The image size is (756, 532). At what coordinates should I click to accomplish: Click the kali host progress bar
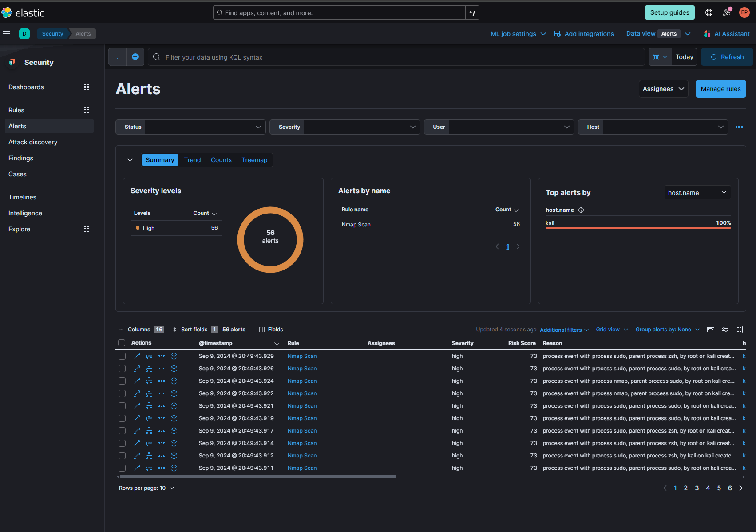pos(638,228)
